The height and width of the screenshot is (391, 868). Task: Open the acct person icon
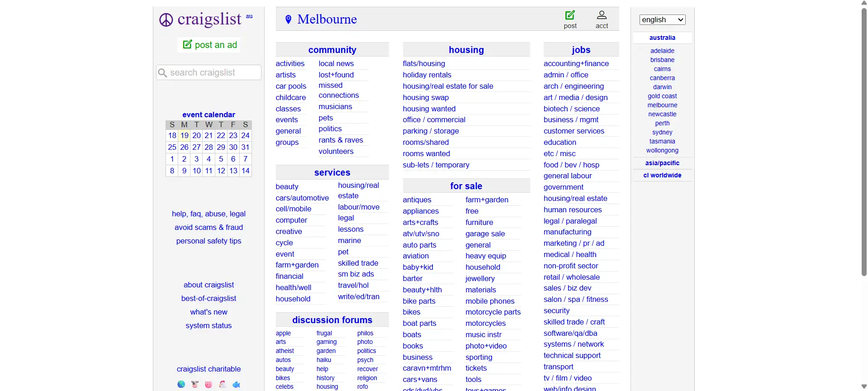[x=602, y=15]
